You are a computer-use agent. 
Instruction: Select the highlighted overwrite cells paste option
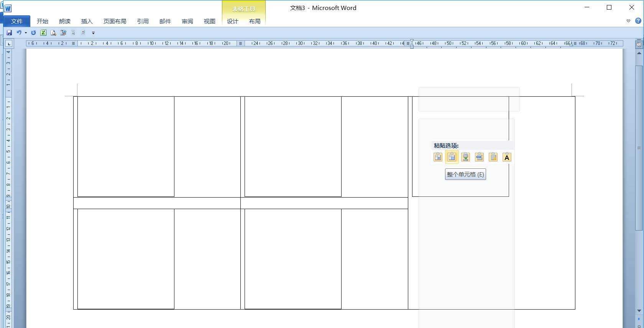(x=452, y=157)
